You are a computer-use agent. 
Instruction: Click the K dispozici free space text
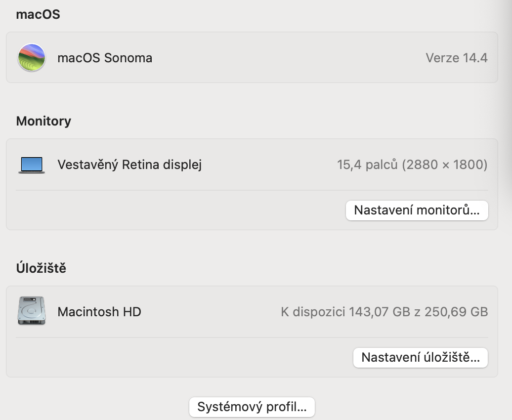click(x=313, y=312)
